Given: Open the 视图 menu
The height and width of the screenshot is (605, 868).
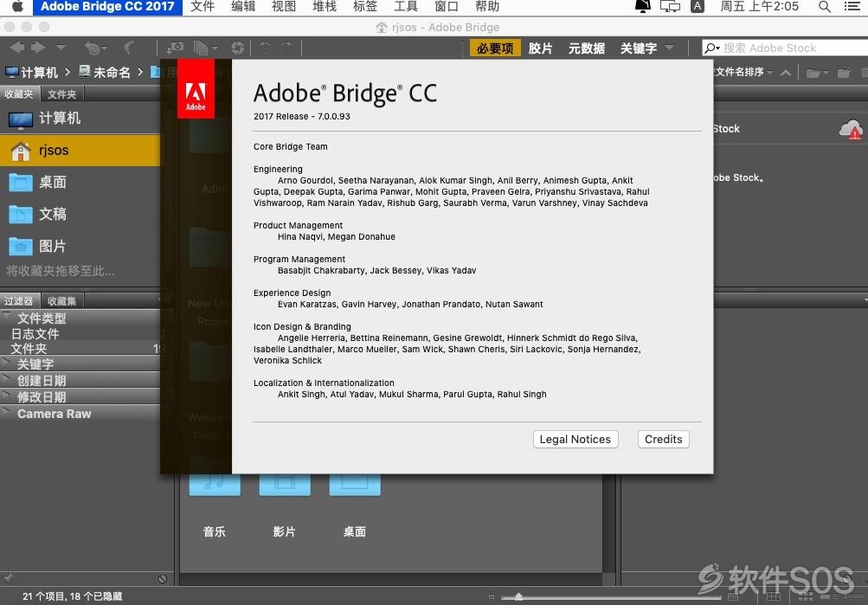Looking at the screenshot, I should point(284,7).
